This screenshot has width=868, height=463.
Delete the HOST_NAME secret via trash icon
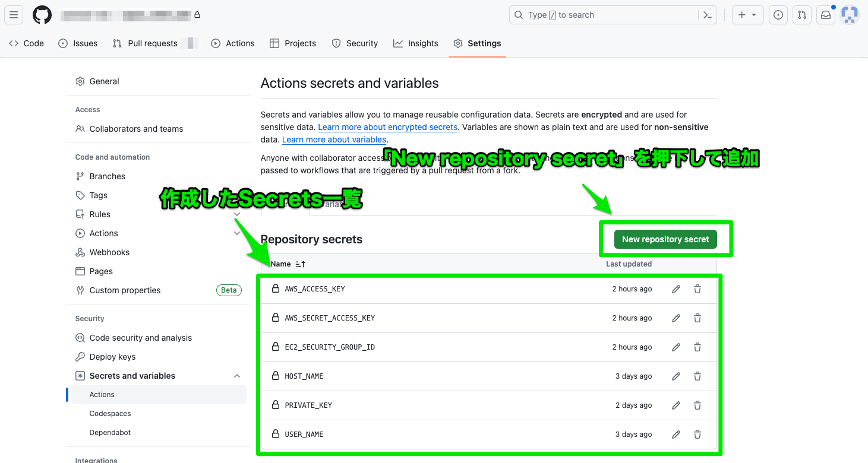coord(697,376)
